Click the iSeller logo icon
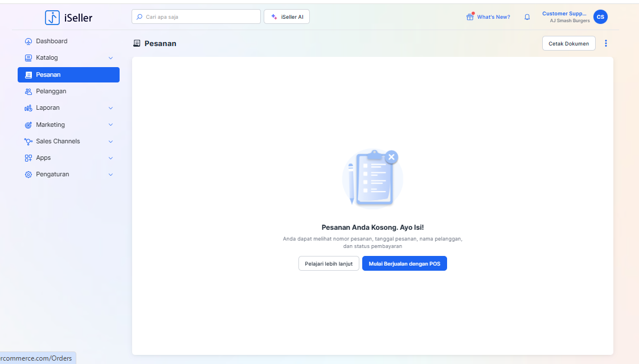 (52, 18)
